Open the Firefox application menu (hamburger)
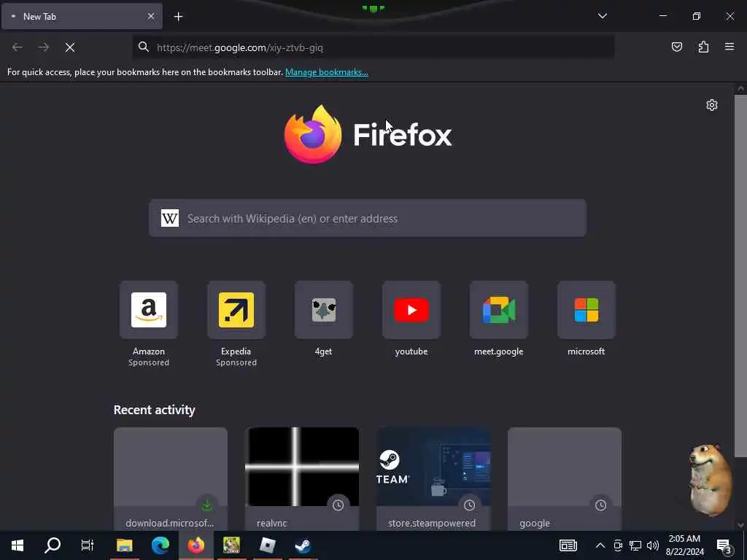 coord(729,47)
